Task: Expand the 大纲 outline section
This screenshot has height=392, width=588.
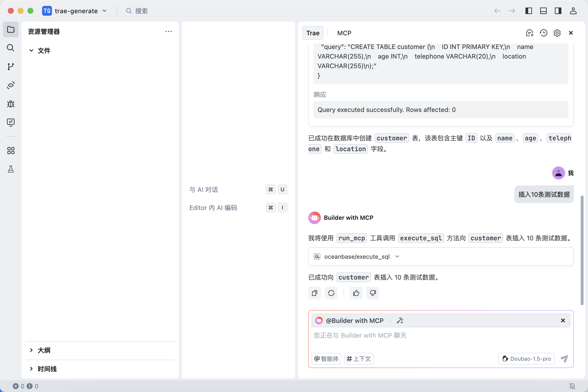Action: (x=44, y=350)
